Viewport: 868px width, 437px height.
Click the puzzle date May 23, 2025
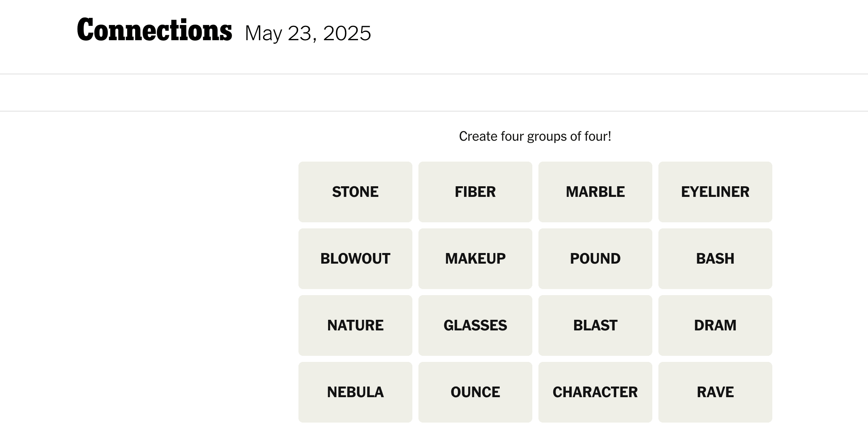(308, 33)
